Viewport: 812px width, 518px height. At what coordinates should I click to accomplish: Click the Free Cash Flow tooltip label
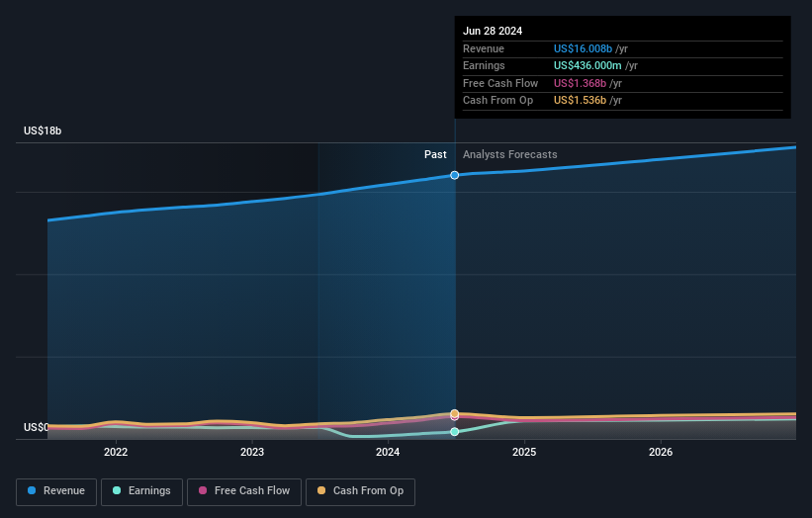coord(500,83)
